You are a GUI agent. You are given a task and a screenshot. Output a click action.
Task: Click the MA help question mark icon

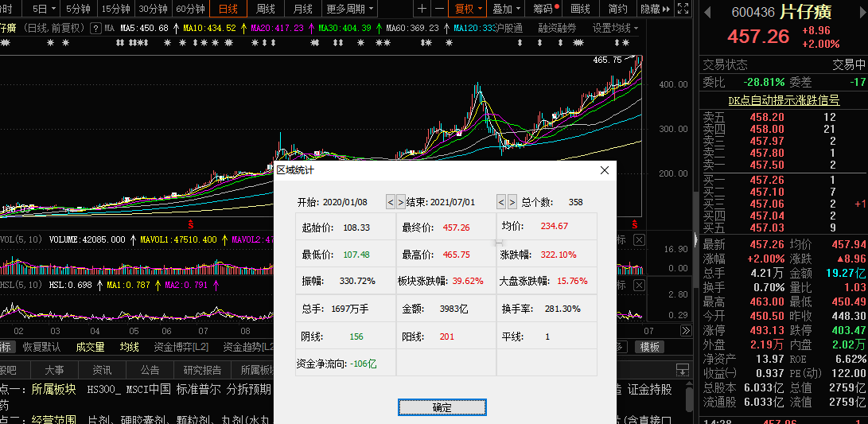[95, 28]
